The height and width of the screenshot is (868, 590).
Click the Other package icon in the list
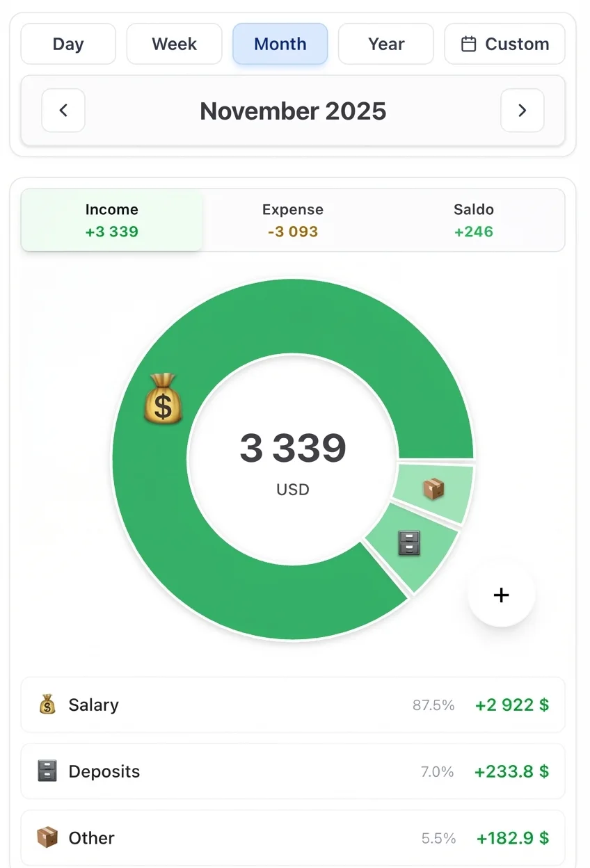pyautogui.click(x=47, y=837)
